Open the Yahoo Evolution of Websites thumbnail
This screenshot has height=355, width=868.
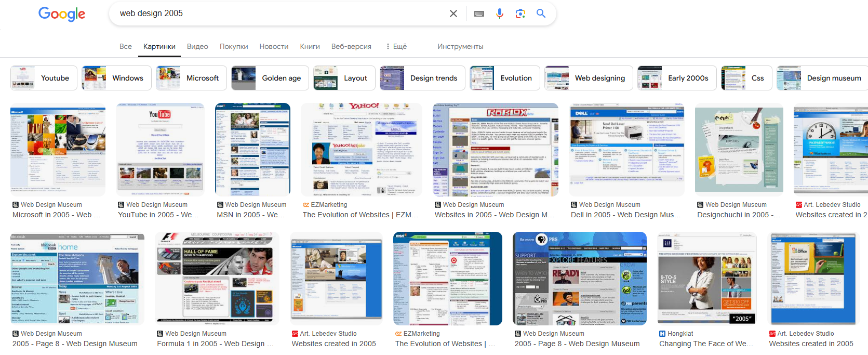(362, 150)
